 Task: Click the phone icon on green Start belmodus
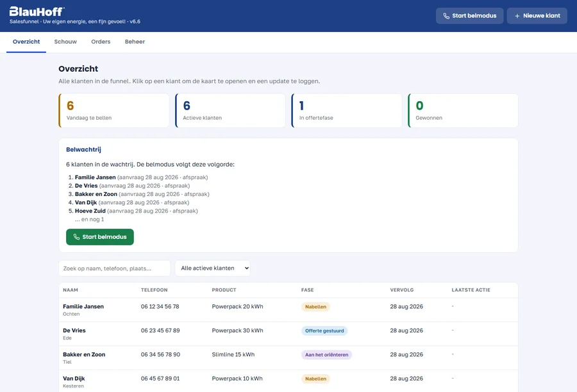[x=76, y=237]
